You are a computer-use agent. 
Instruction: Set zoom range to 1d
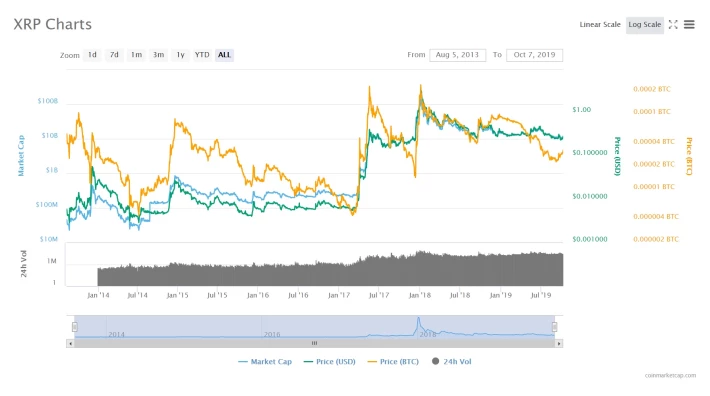pos(92,55)
